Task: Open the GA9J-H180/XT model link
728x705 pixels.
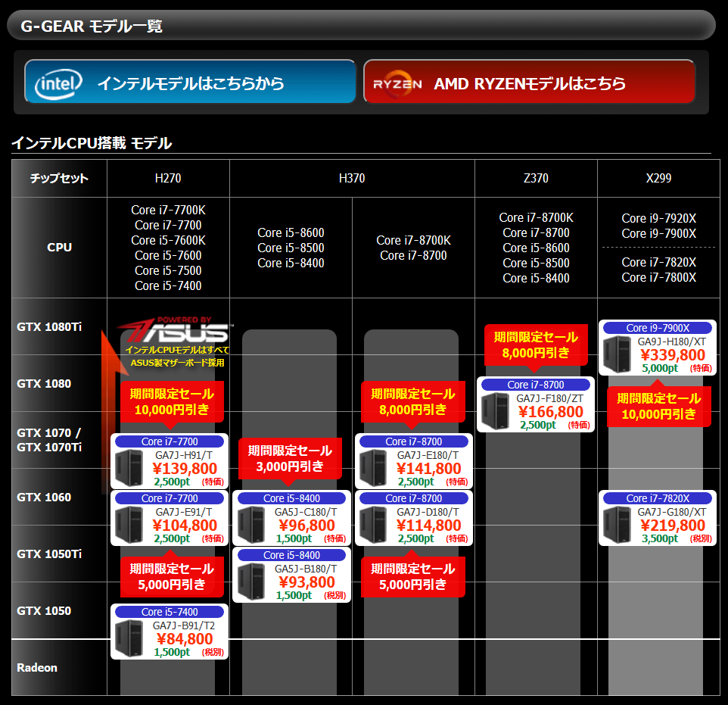Action: [672, 342]
